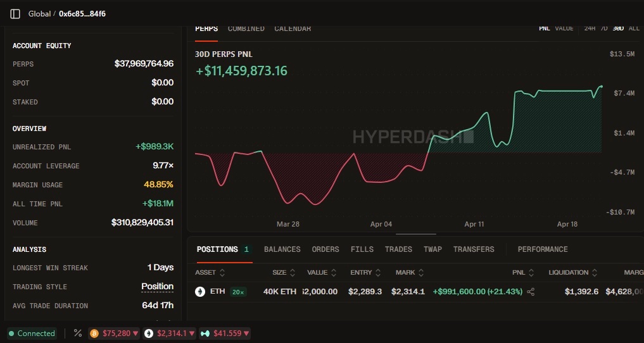This screenshot has height=343, width=644.
Task: Switch chart mode to VALUE
Action: coord(564,28)
